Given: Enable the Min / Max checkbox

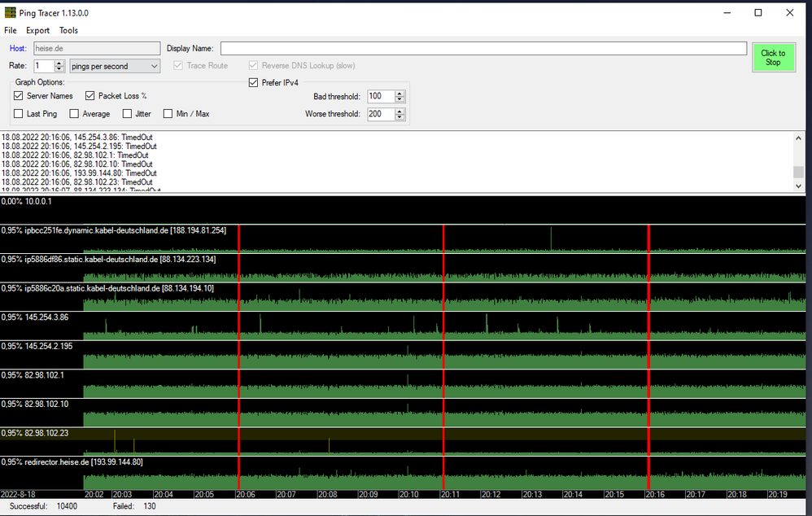Looking at the screenshot, I should tap(168, 114).
